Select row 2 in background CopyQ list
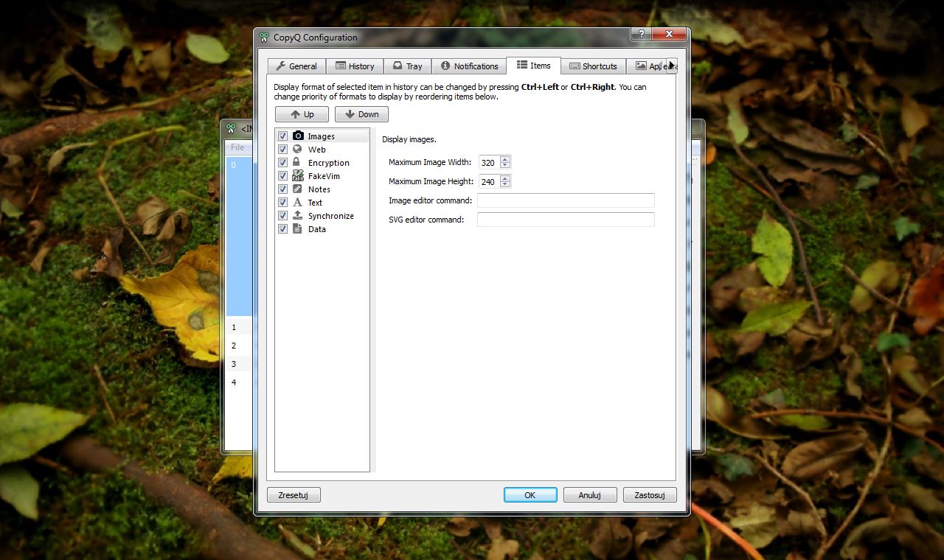The width and height of the screenshot is (944, 560). pyautogui.click(x=239, y=346)
